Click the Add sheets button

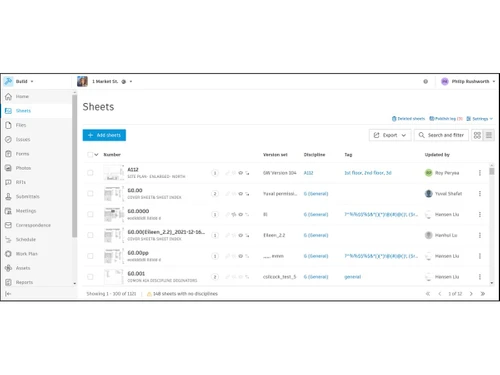point(104,135)
